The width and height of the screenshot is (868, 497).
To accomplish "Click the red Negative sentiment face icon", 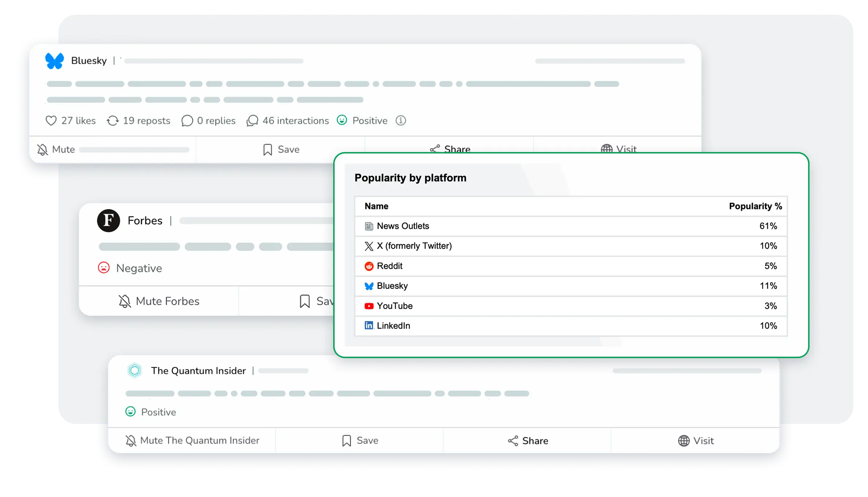I will 104,268.
